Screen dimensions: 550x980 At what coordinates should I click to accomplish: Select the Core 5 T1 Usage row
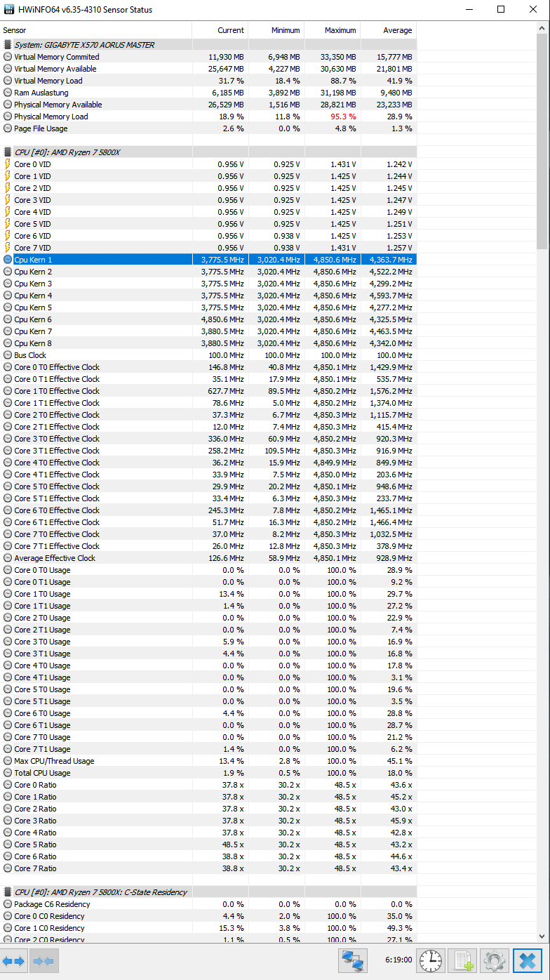[208, 701]
